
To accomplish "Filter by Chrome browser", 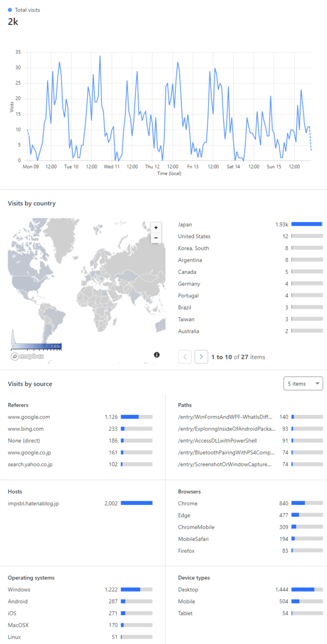I will [188, 503].
